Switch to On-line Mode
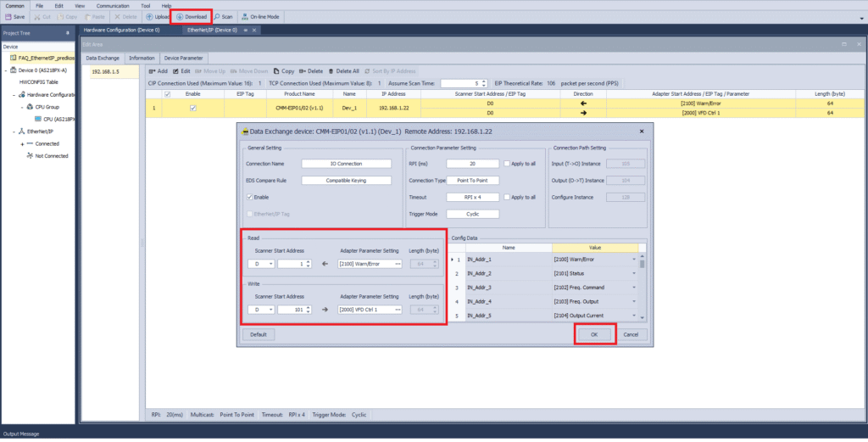This screenshot has height=442, width=868. point(255,16)
